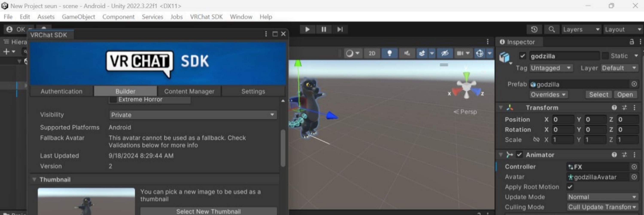Click the godzilla prefab cube icon in Inspector
The height and width of the screenshot is (215, 644).
click(504, 57)
